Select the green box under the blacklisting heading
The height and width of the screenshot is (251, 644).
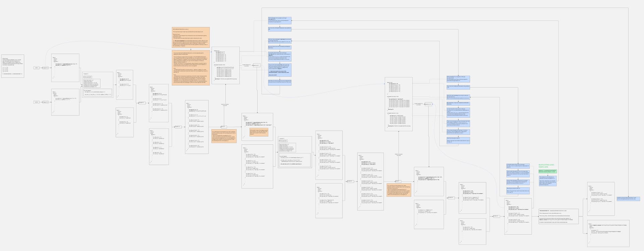coord(548,171)
